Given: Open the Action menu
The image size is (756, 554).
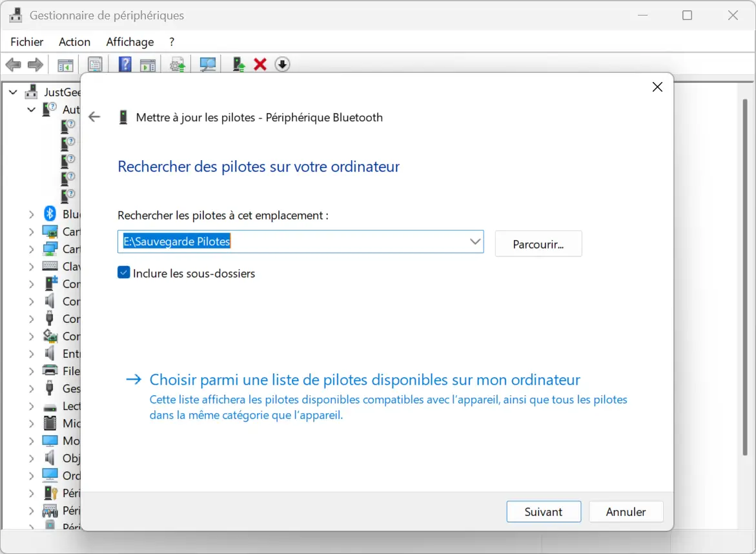Looking at the screenshot, I should pyautogui.click(x=74, y=42).
